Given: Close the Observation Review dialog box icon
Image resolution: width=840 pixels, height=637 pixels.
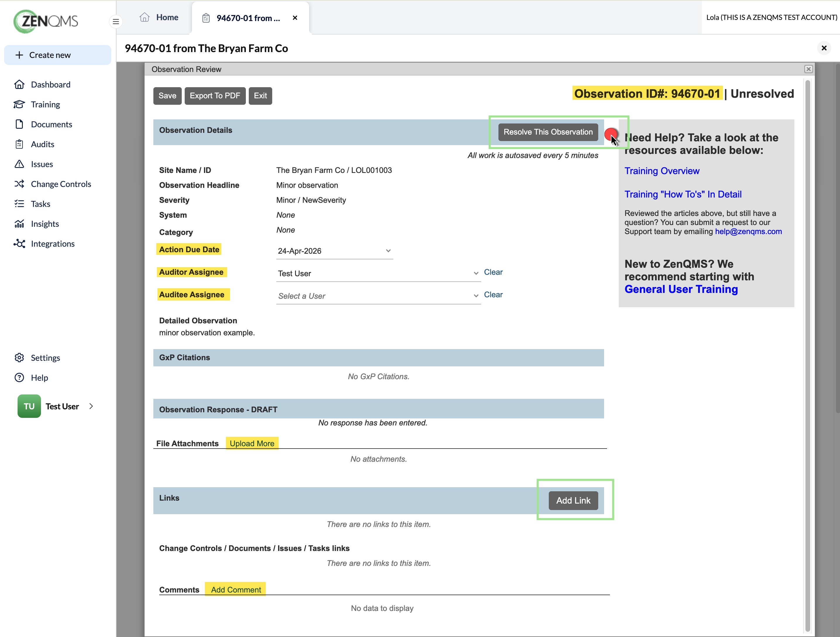Looking at the screenshot, I should tap(808, 69).
